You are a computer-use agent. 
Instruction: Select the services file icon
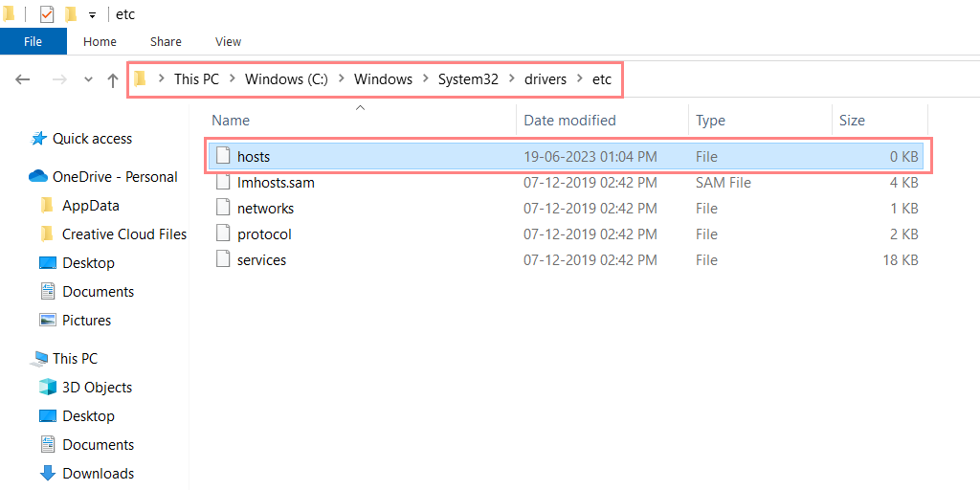pyautogui.click(x=223, y=260)
